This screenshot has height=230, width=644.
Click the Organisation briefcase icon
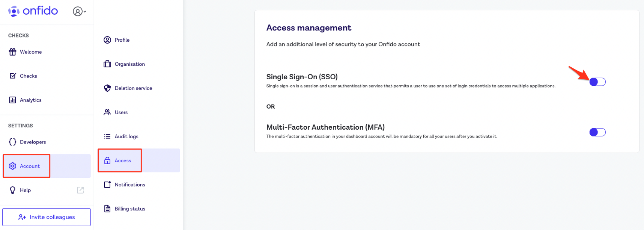click(x=107, y=64)
